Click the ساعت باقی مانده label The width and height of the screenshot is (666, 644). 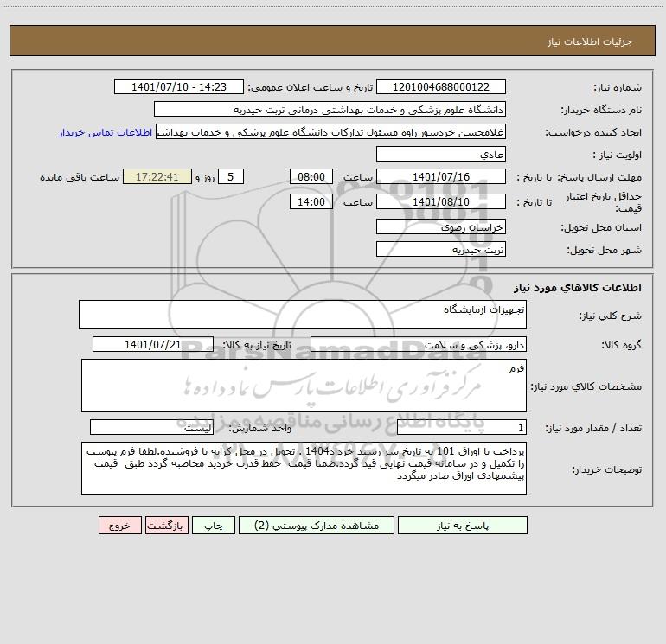80,177
